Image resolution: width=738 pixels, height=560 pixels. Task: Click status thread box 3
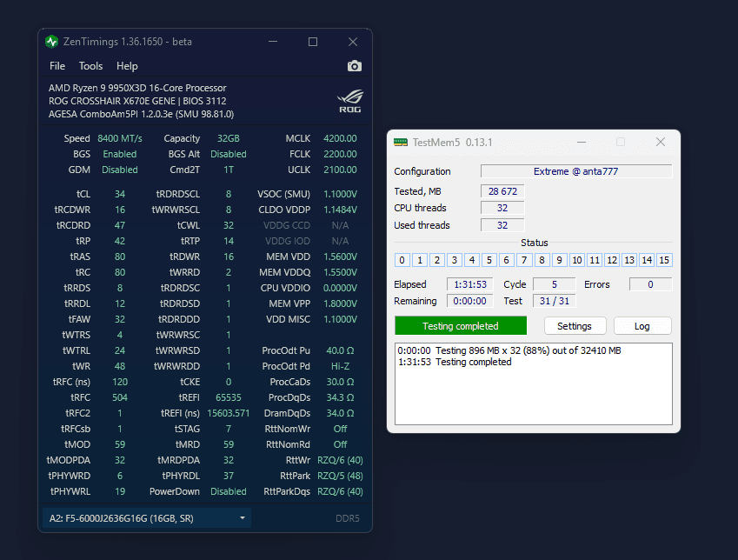(x=455, y=260)
